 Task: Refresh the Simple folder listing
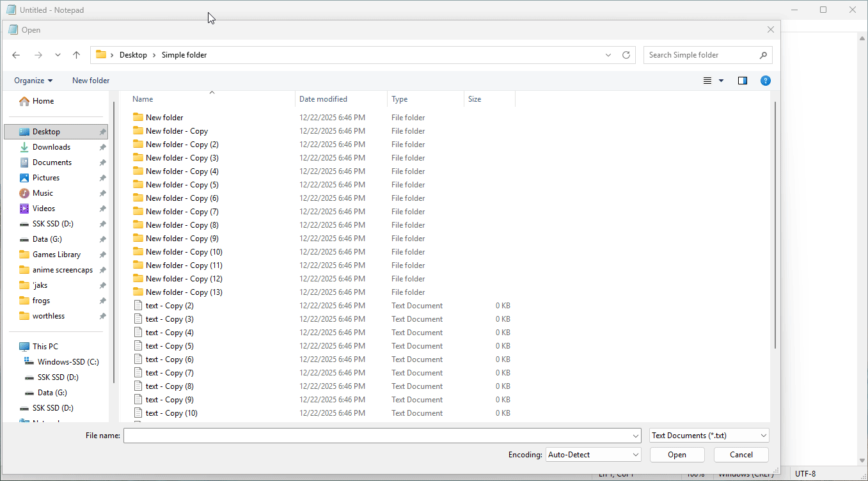(x=626, y=55)
